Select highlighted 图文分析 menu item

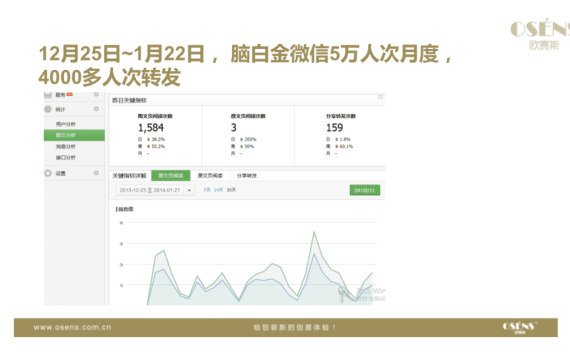(x=75, y=135)
